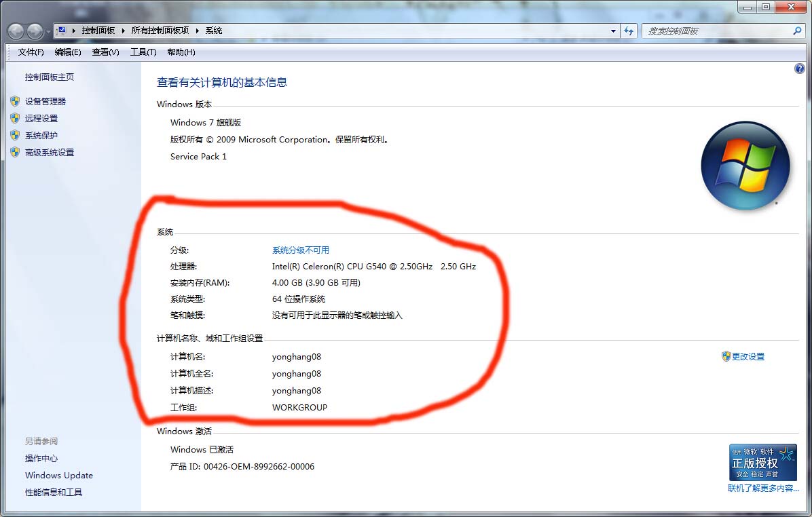Open Windows Update link
Screen dimensions: 812x517
(59, 476)
